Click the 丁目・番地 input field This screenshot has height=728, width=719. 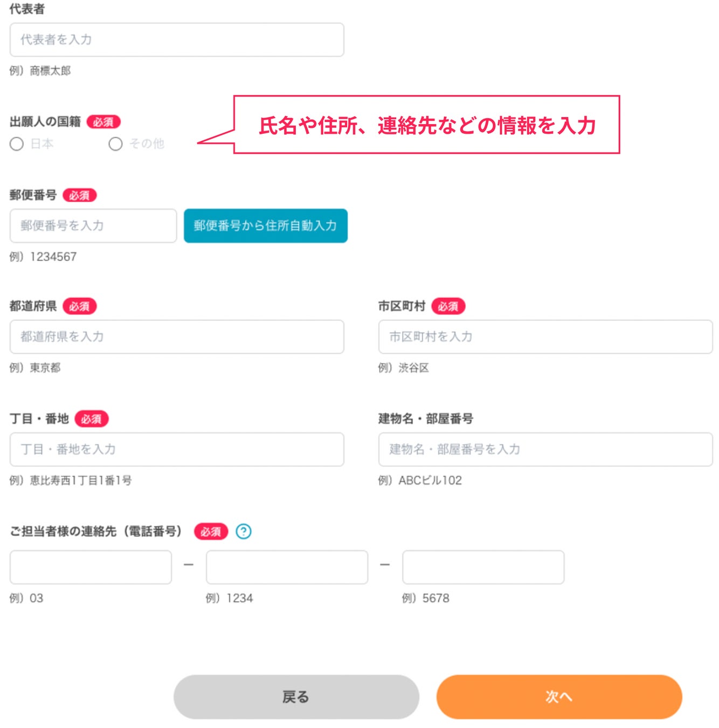pyautogui.click(x=176, y=449)
